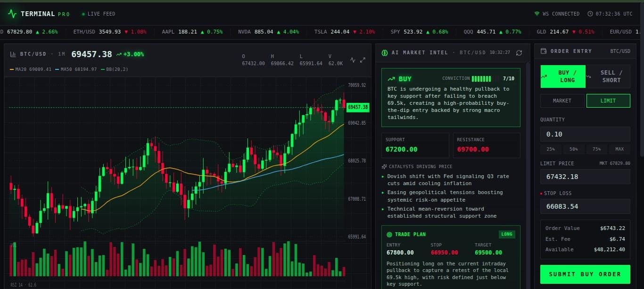This screenshot has height=289, width=644.
Task: Expand chart to fullscreen
Action: click(x=363, y=60)
